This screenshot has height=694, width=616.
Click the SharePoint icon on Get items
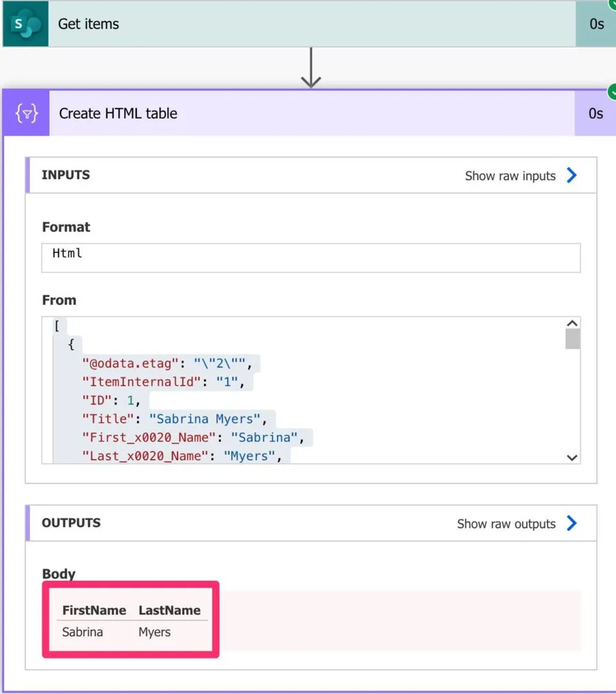tap(25, 24)
